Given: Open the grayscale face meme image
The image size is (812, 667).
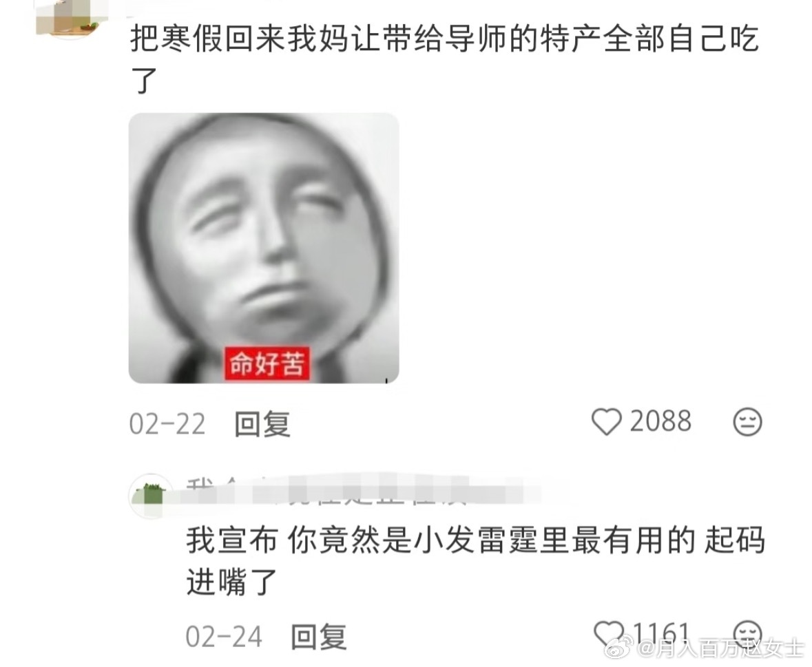Looking at the screenshot, I should [264, 248].
